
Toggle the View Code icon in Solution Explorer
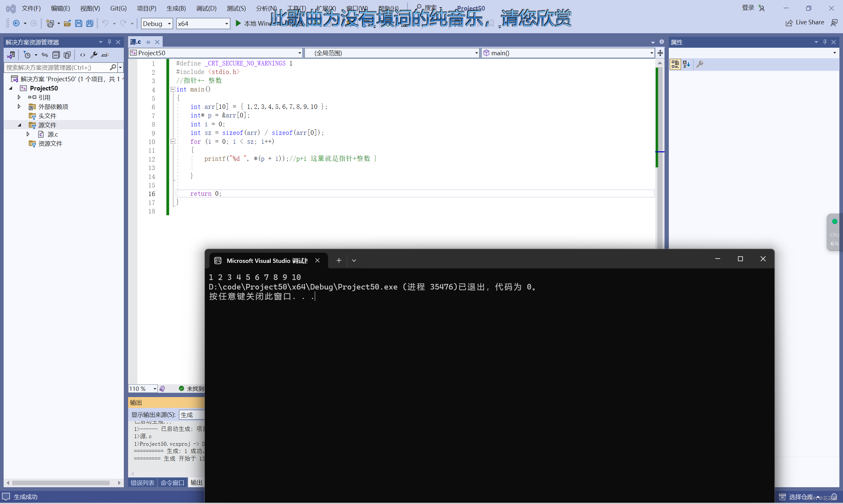coord(83,55)
